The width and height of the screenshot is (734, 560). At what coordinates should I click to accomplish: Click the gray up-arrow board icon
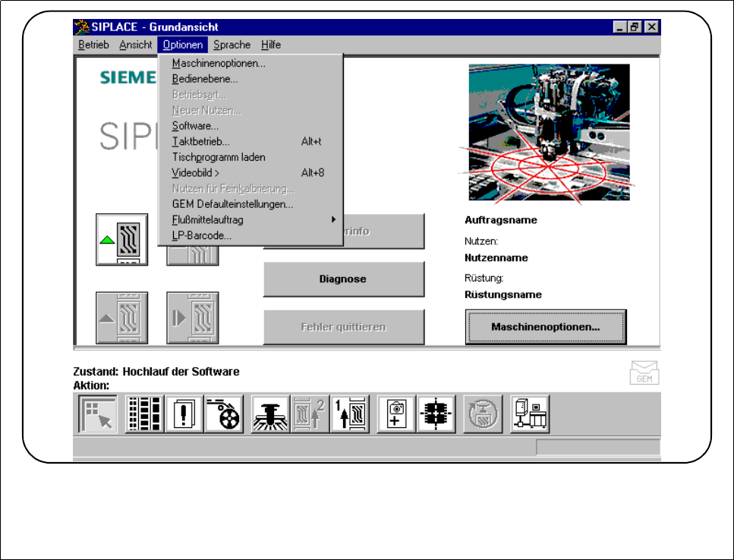[x=121, y=318]
